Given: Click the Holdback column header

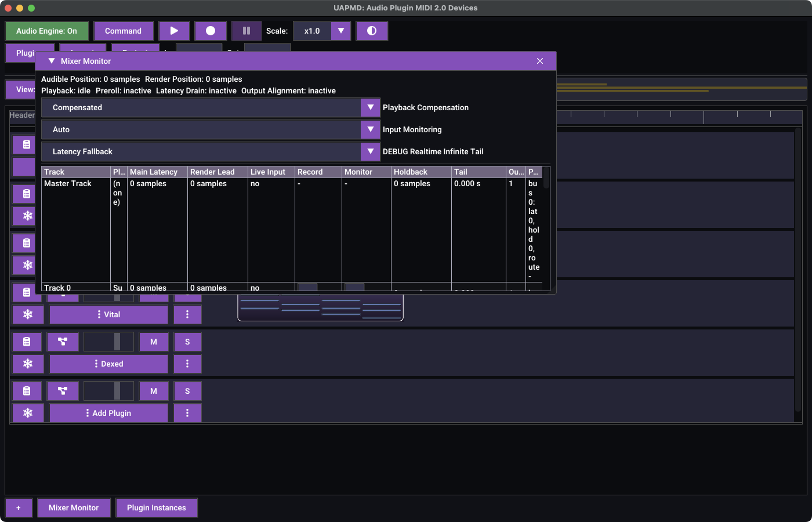Looking at the screenshot, I should (421, 172).
